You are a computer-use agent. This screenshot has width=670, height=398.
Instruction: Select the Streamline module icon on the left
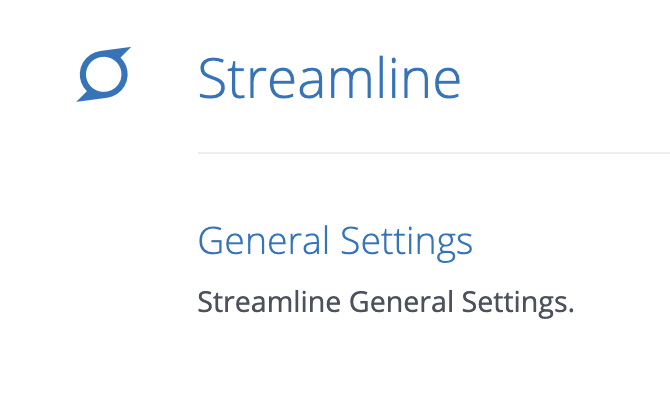coord(104,74)
